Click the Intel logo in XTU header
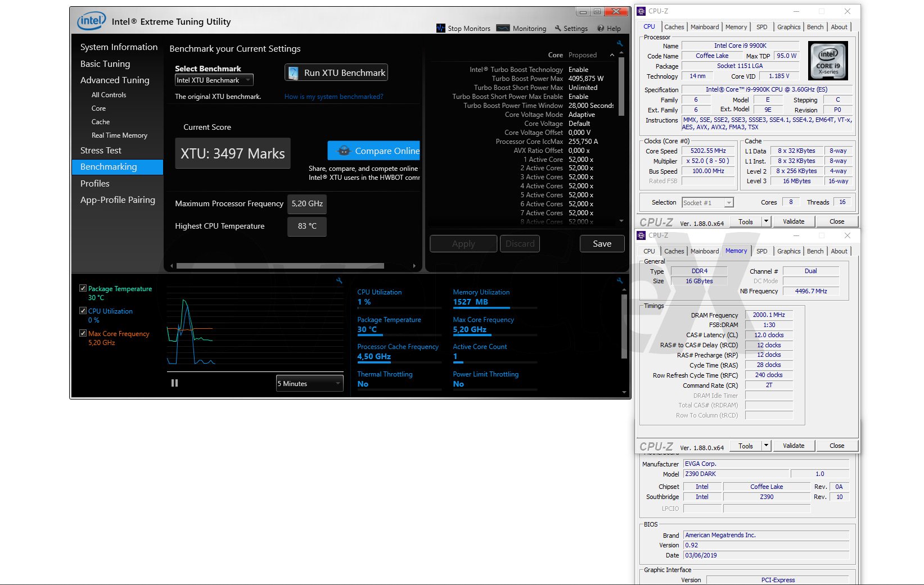The image size is (924, 585). tap(91, 21)
